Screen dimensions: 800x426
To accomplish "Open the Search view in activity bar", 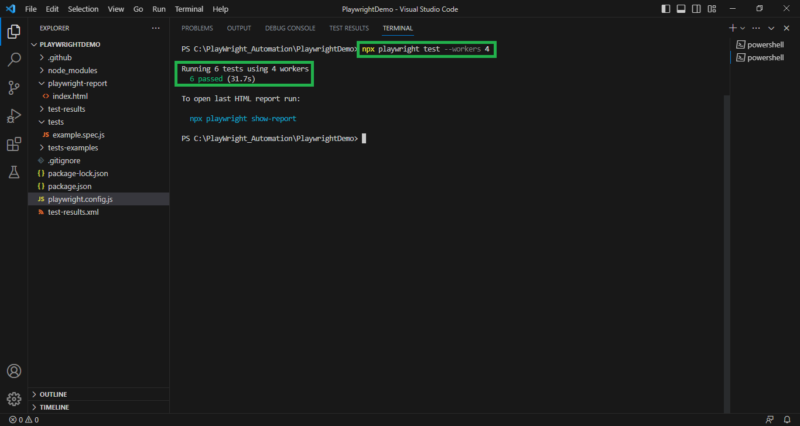I will tap(14, 59).
